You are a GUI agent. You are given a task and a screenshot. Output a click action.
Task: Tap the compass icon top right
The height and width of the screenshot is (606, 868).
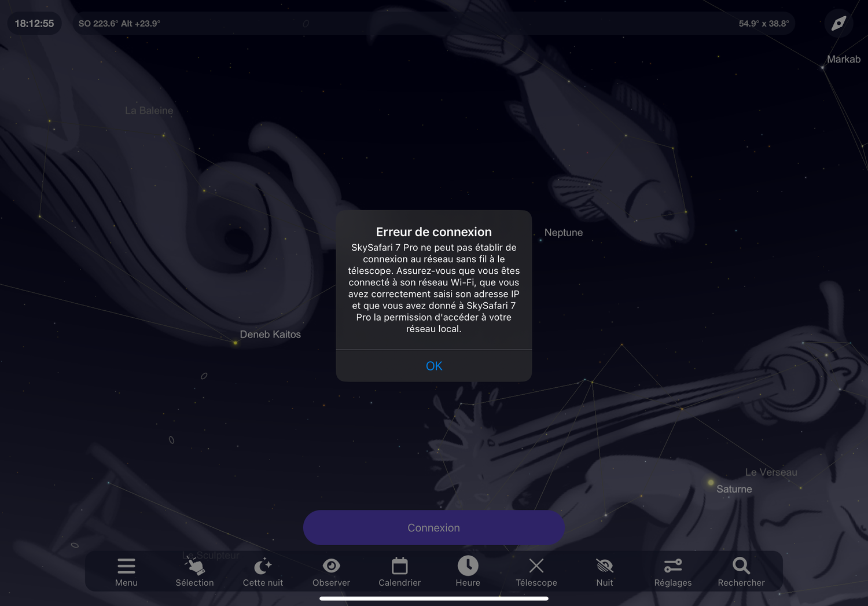838,24
